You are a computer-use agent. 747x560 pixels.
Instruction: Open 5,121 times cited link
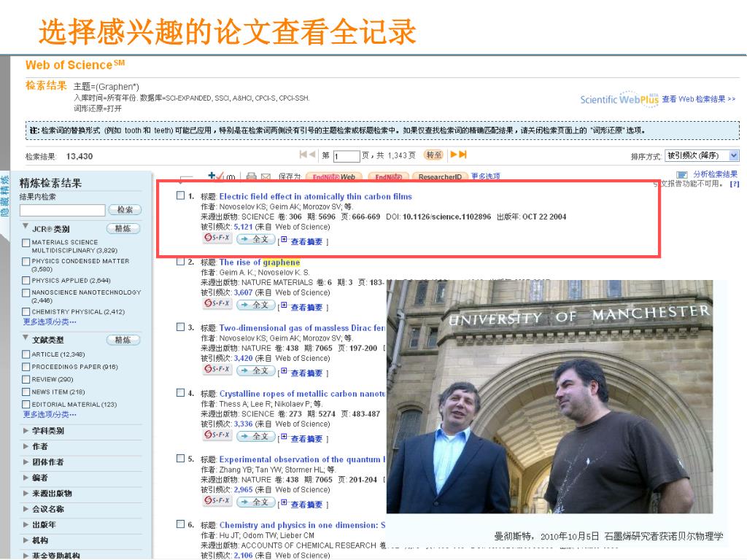click(243, 227)
